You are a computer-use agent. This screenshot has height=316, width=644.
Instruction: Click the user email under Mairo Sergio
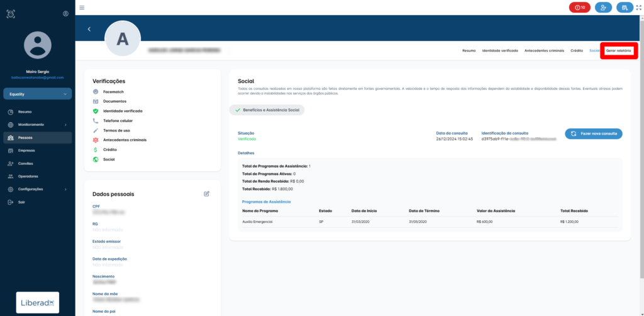pos(38,77)
